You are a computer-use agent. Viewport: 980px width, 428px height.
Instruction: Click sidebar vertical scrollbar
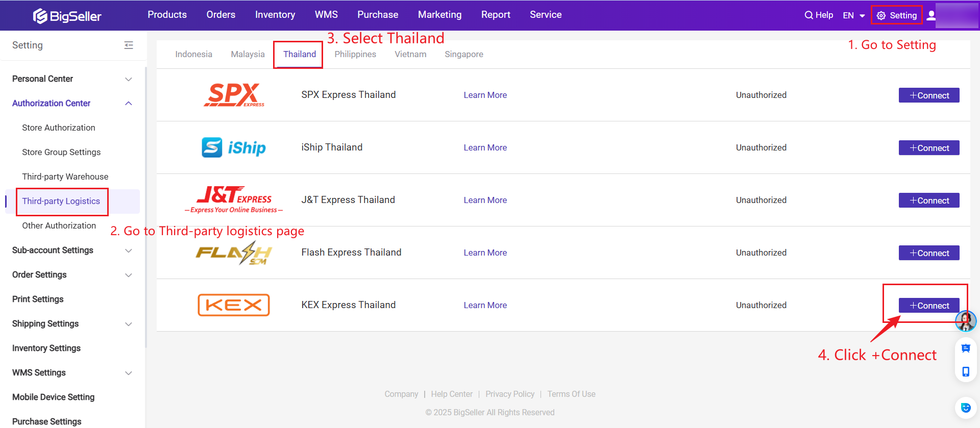pos(146,207)
